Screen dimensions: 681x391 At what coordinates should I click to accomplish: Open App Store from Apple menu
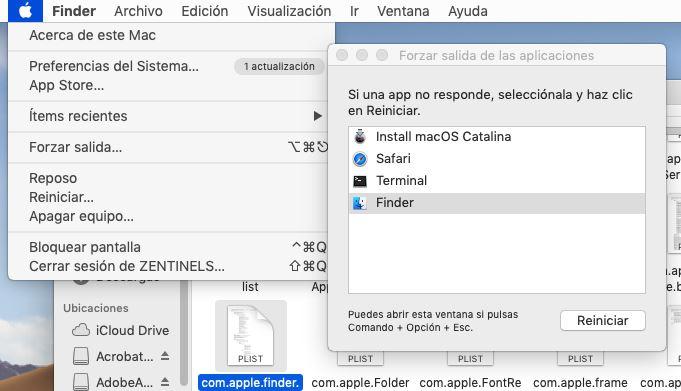[x=66, y=85]
